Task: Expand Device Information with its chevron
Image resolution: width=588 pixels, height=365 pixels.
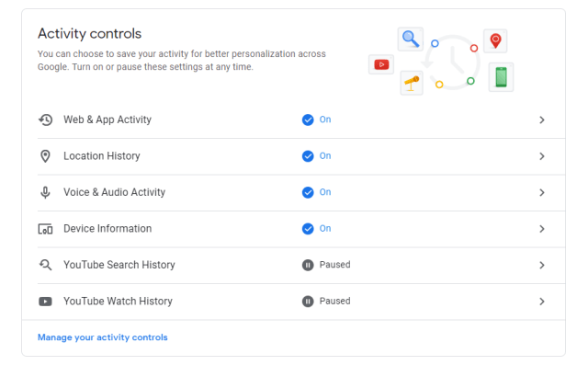Action: click(x=542, y=229)
